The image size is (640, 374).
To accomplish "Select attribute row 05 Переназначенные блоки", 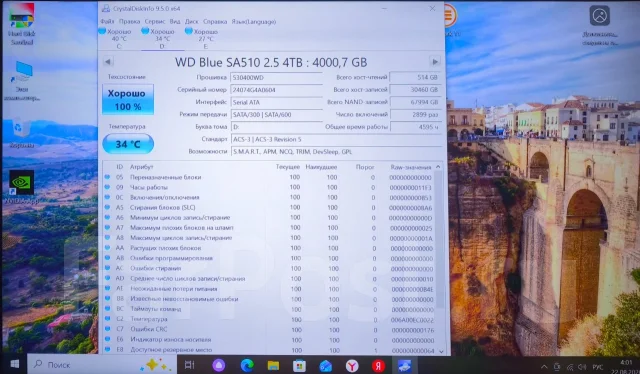I will click(269, 177).
